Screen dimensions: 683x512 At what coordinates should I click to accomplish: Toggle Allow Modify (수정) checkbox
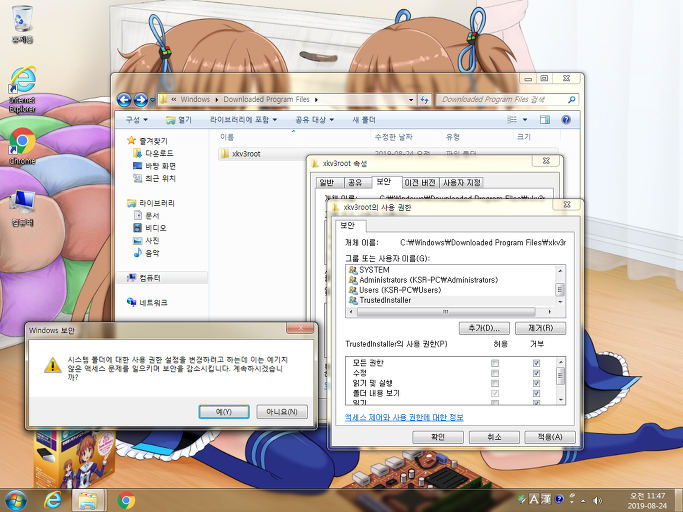(495, 373)
